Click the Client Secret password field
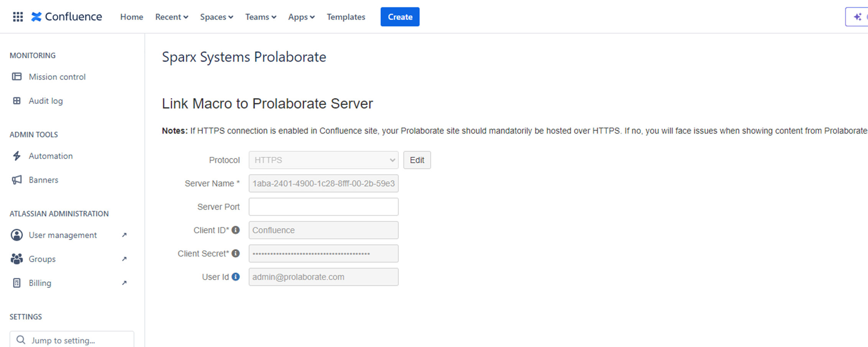Image resolution: width=868 pixels, height=347 pixels. tap(324, 253)
